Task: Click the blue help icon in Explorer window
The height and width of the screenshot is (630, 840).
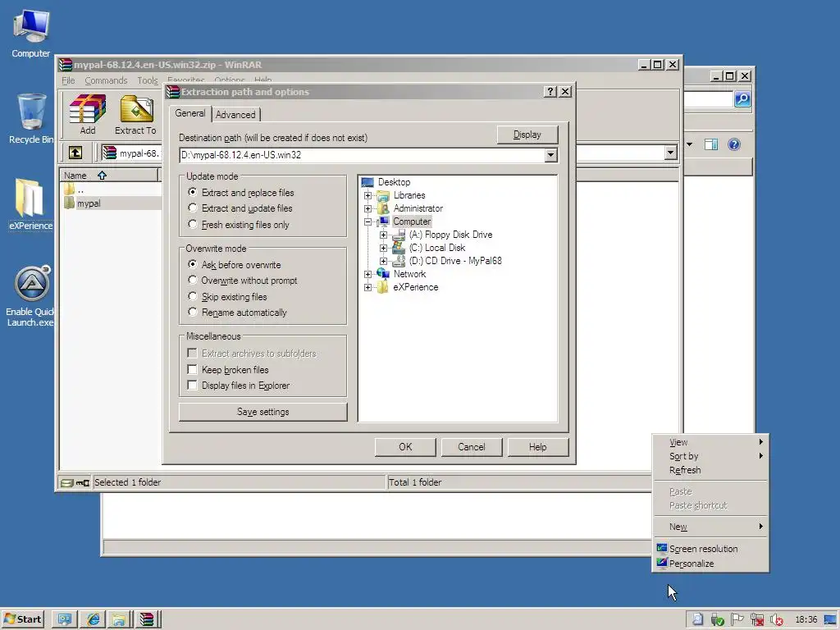Action: point(734,144)
